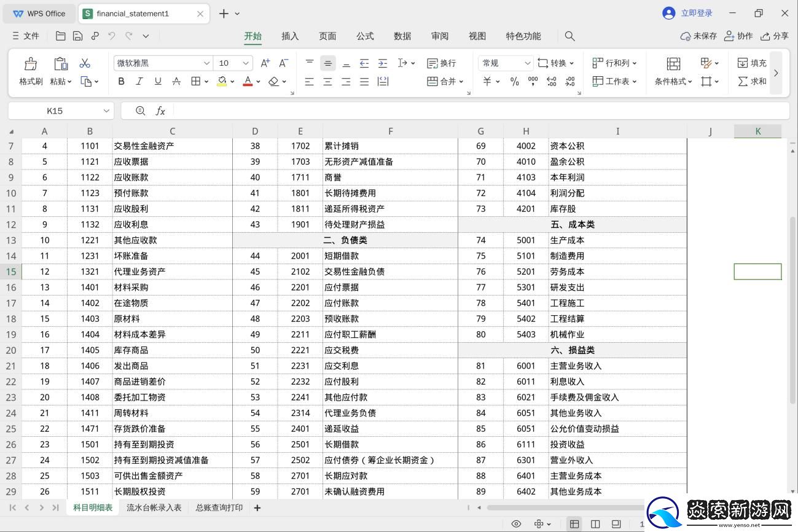Apply the percentage number format
Image resolution: width=798 pixels, height=532 pixels.
514,80
